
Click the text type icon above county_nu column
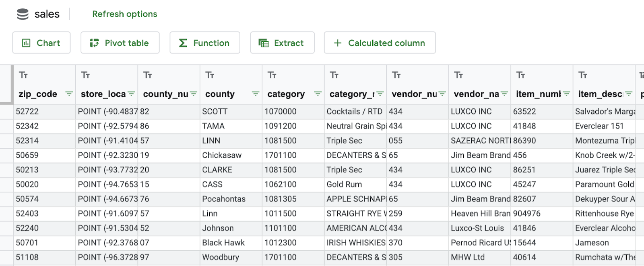148,75
